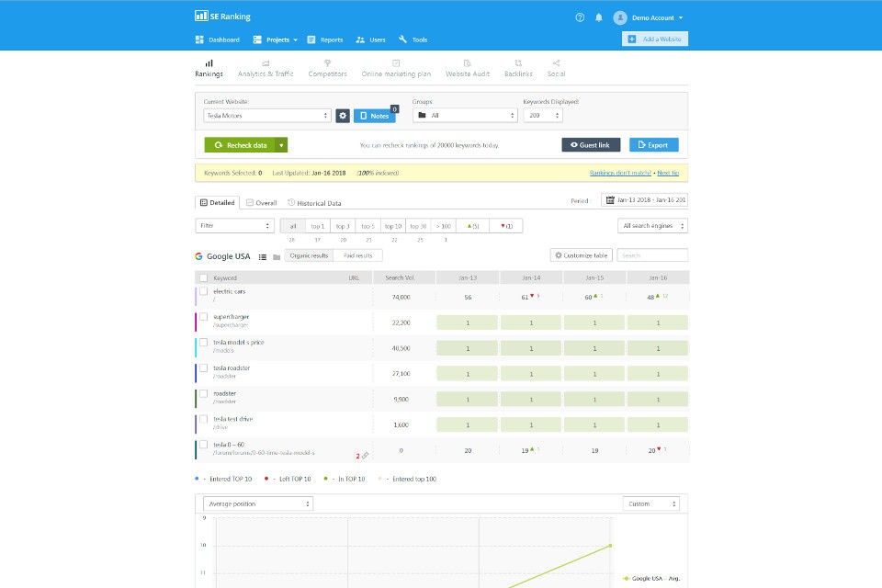Viewport: 882px width, 588px height.
Task: Select Organic results view
Action: [x=309, y=255]
